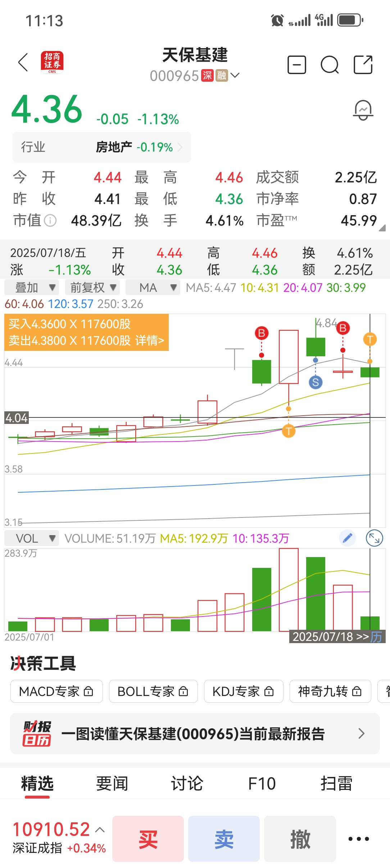
Task: Open the 前复权 adjustment dropdown
Action: tap(92, 288)
